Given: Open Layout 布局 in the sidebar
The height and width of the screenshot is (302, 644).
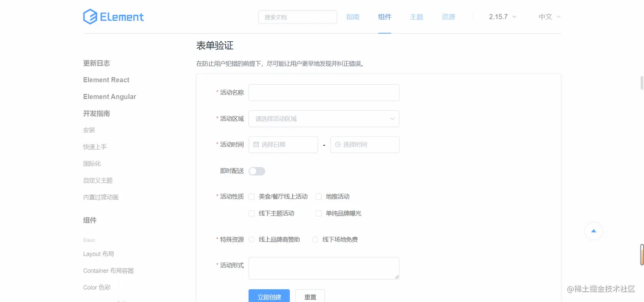Looking at the screenshot, I should click(x=98, y=254).
